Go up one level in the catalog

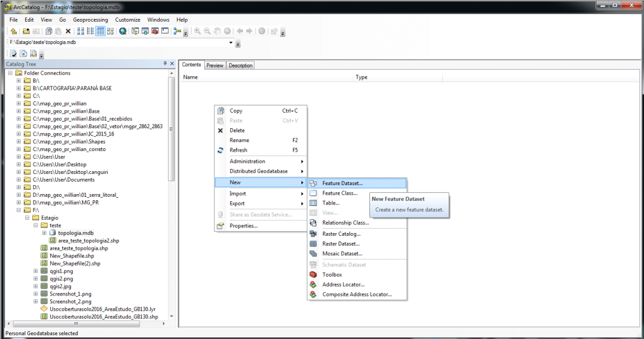pos(13,31)
